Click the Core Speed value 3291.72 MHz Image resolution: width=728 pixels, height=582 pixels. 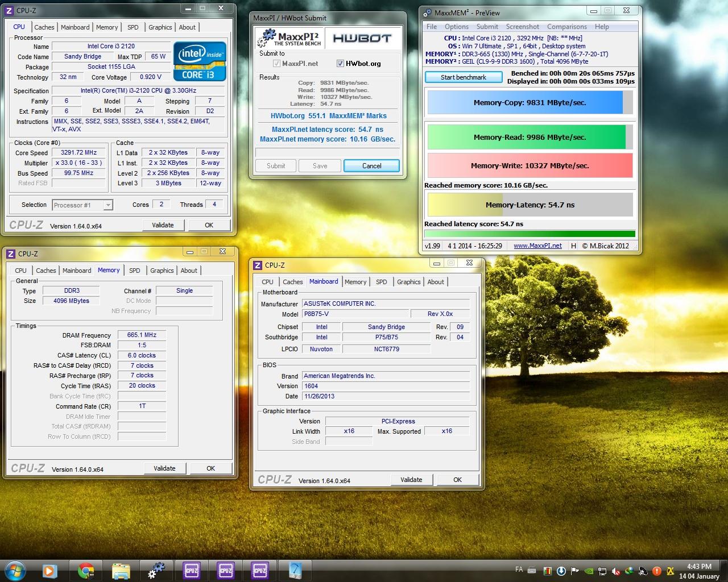coord(79,152)
